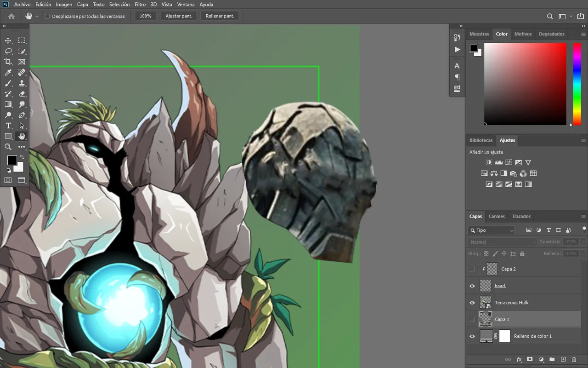Create a new layer

coord(563,359)
